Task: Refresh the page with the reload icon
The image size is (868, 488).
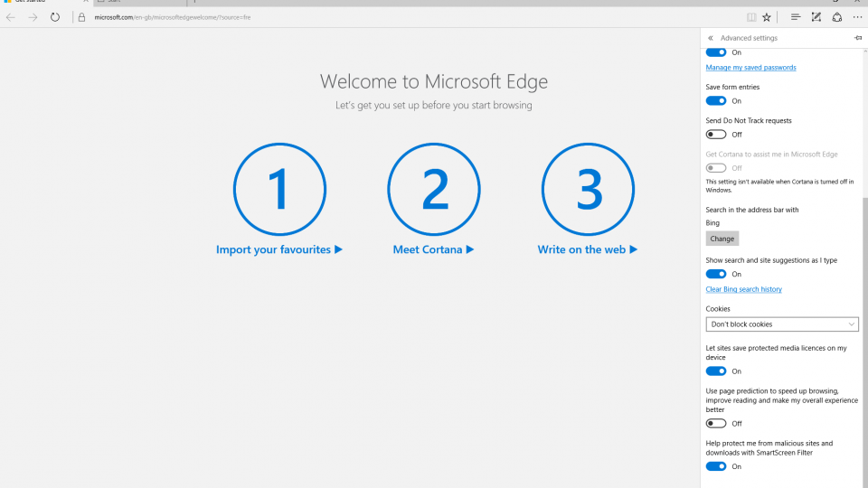Action: [x=55, y=17]
